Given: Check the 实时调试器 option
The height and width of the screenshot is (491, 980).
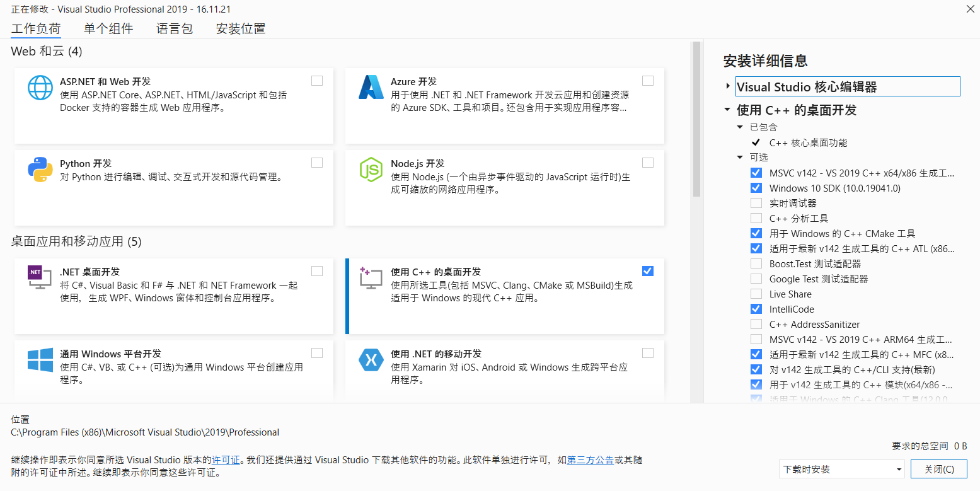Looking at the screenshot, I should click(x=756, y=203).
